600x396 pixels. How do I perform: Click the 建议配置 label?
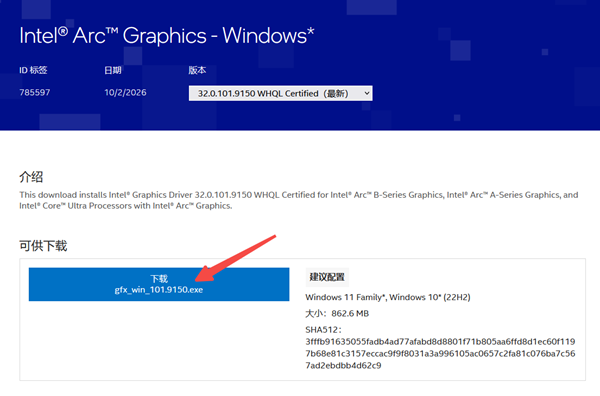[327, 277]
